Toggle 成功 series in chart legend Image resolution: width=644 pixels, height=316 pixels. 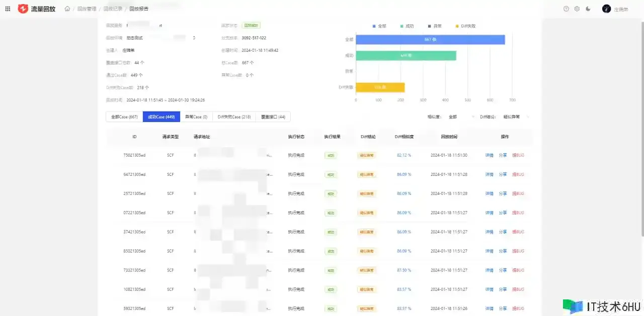click(407, 26)
